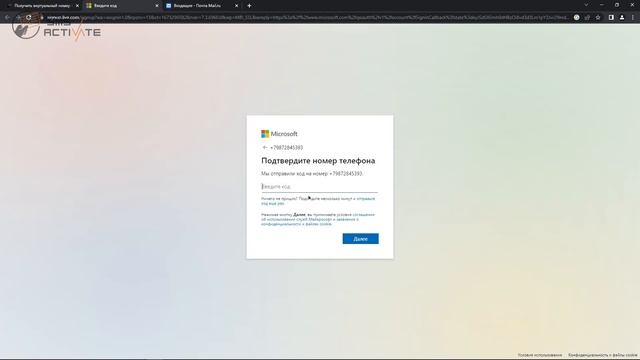The width and height of the screenshot is (640, 360).
Task: Click the site lock icon in address bar
Action: click(42, 18)
